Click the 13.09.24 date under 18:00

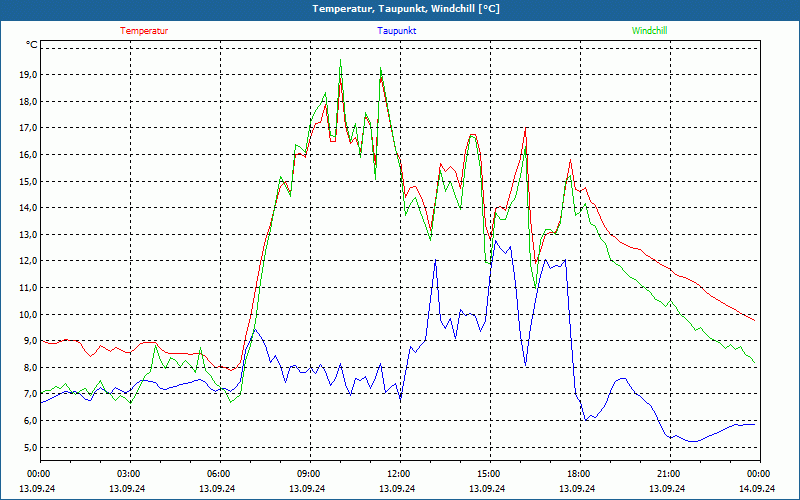(x=577, y=488)
